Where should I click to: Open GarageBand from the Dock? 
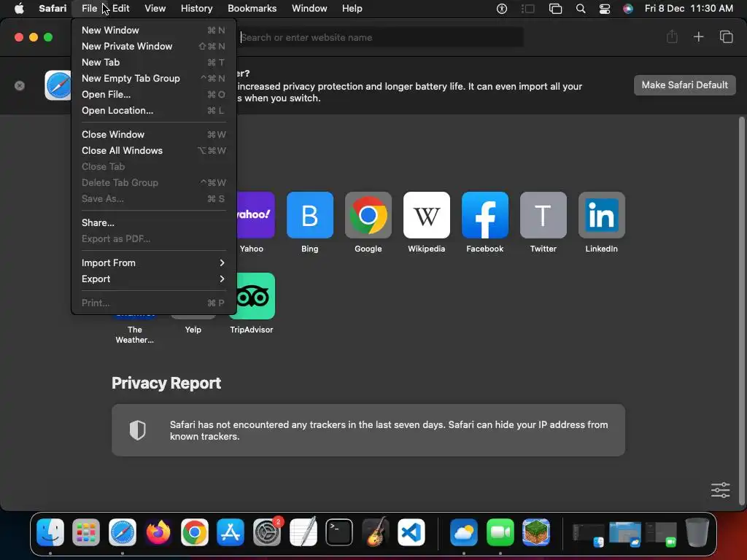375,532
